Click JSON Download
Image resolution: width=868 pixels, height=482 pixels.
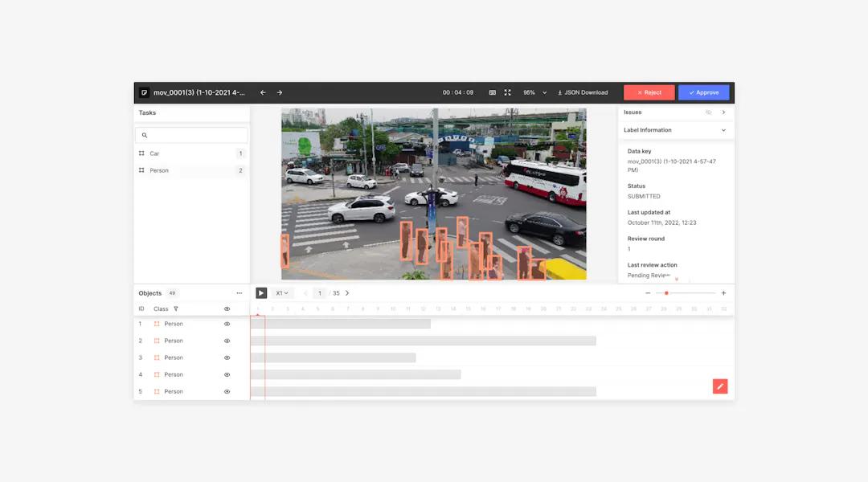(x=583, y=92)
